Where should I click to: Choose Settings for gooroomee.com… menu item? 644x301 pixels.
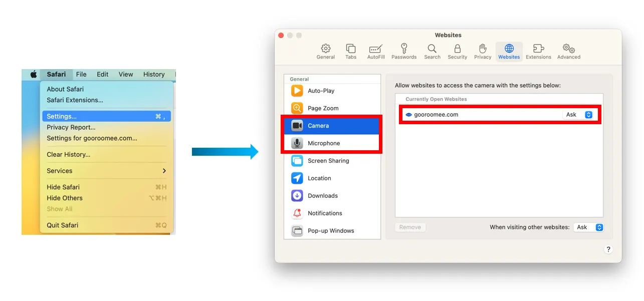click(107, 138)
